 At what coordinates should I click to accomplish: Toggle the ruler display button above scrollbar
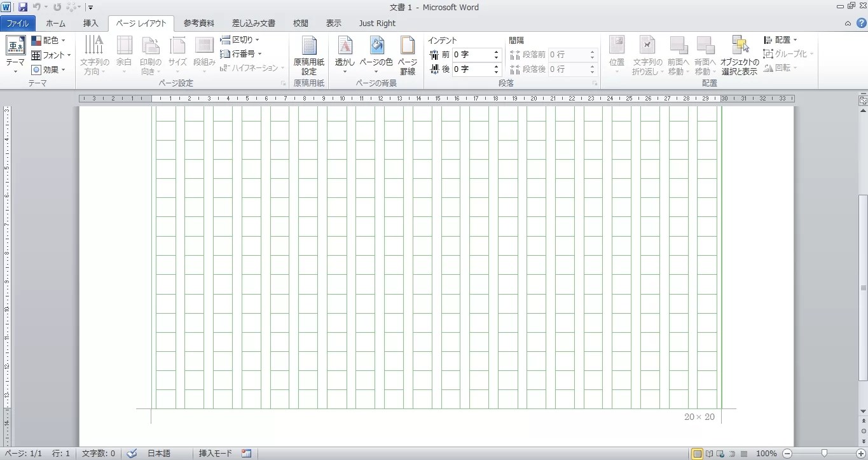click(x=863, y=101)
